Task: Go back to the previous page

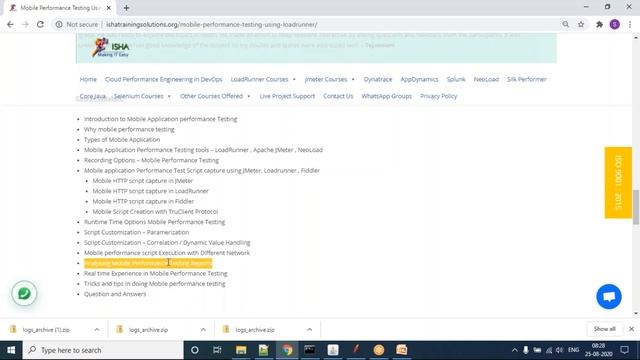Action: [10, 24]
